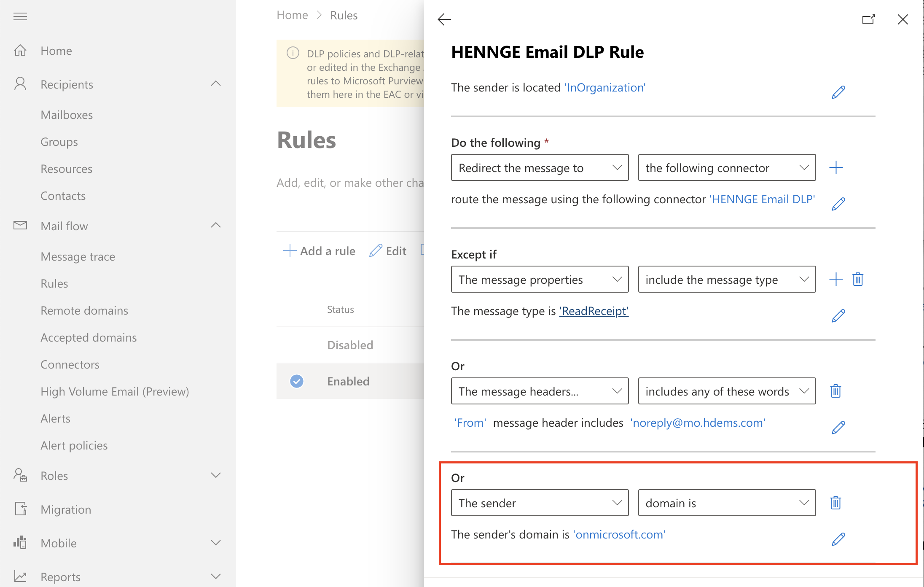Viewport: 924px width, 587px height.
Task: Add another action with plus icon
Action: coord(836,167)
